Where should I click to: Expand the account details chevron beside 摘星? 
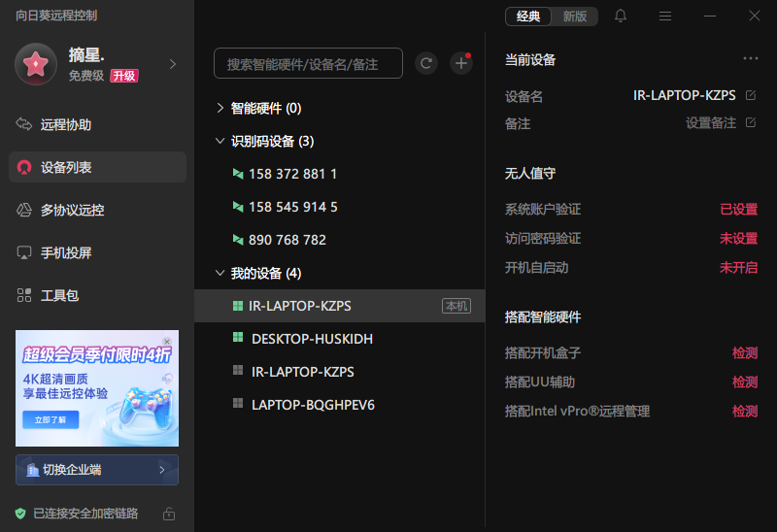coord(173,64)
